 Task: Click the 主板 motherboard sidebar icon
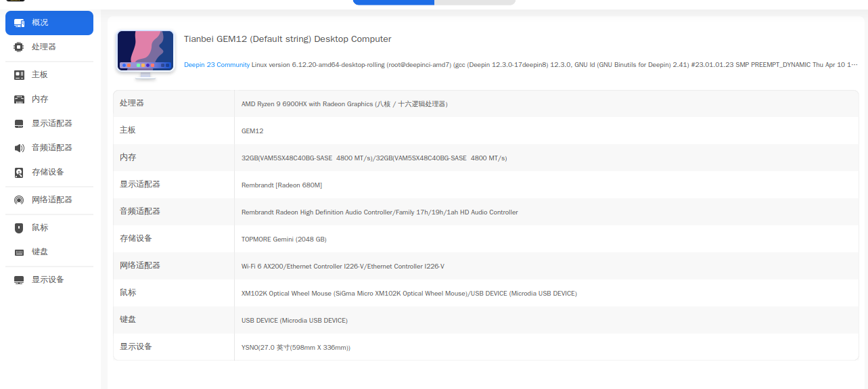[x=19, y=75]
